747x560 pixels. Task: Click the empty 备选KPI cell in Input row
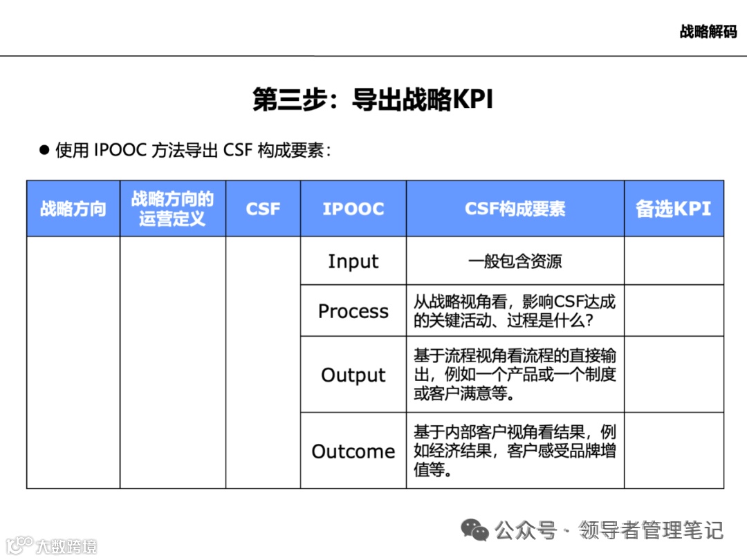point(674,261)
